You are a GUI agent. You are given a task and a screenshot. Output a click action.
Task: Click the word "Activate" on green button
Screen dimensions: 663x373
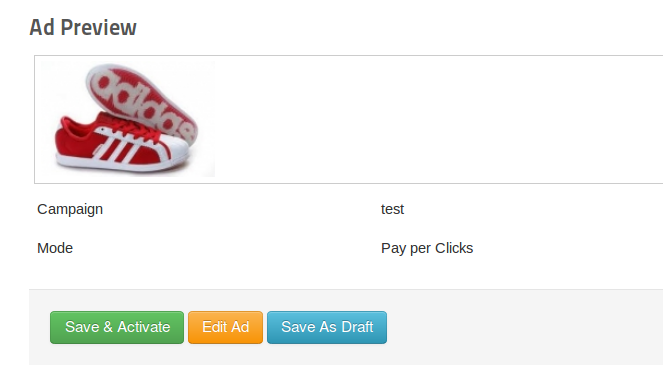144,327
